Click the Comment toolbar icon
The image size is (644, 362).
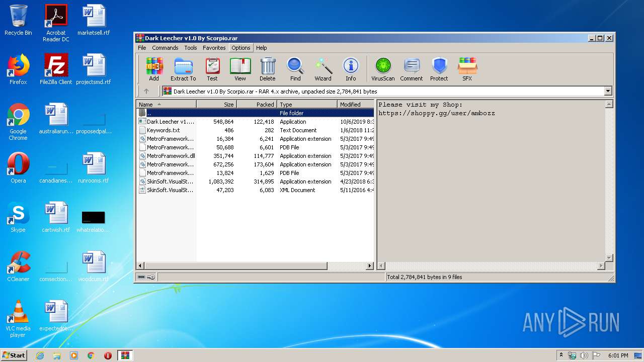(412, 69)
